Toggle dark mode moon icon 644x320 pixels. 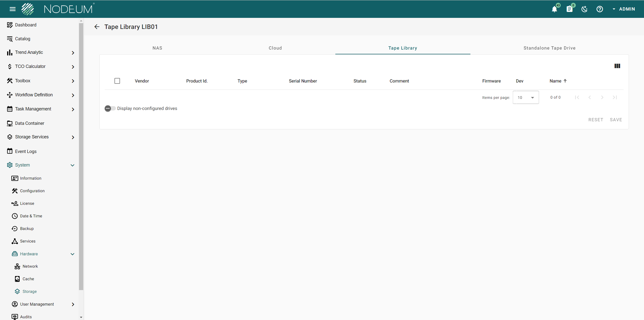click(x=584, y=9)
